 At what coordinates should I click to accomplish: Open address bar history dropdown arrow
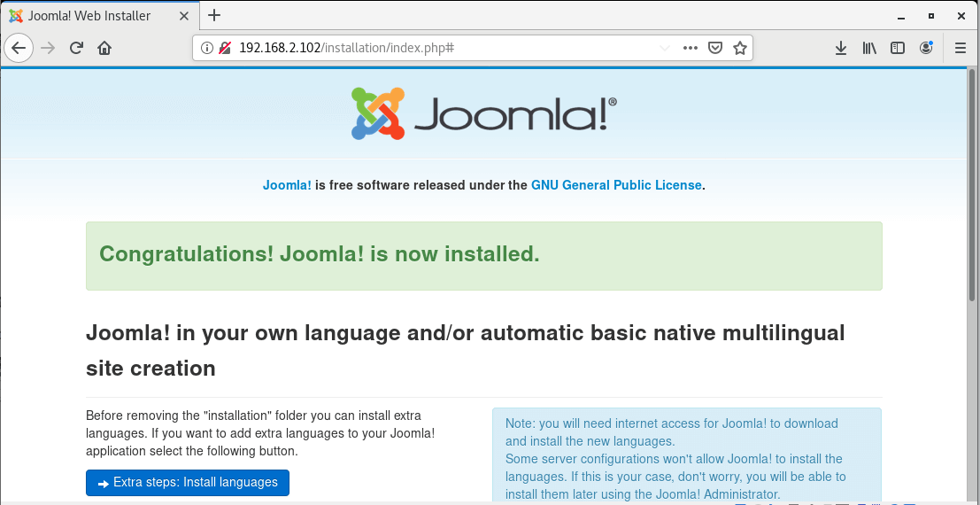(665, 48)
